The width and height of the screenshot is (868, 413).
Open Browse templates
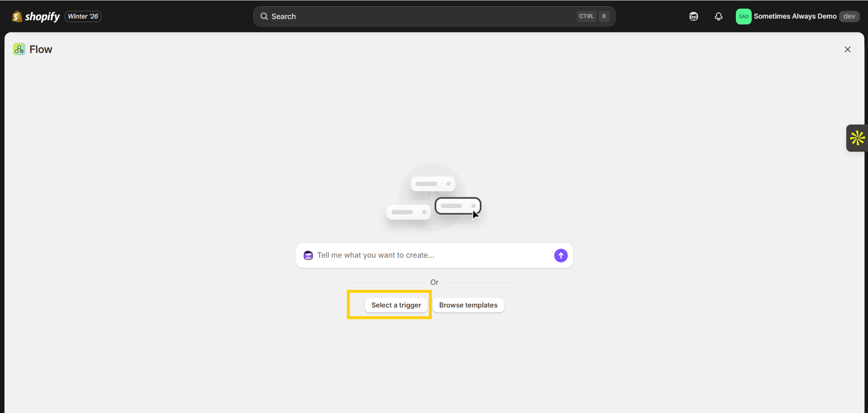click(468, 305)
